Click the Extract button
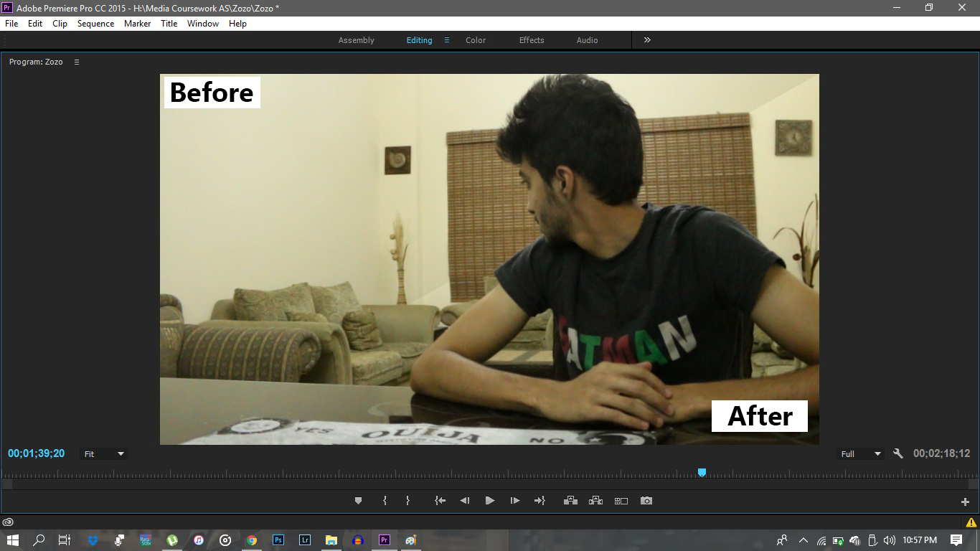 tap(595, 501)
